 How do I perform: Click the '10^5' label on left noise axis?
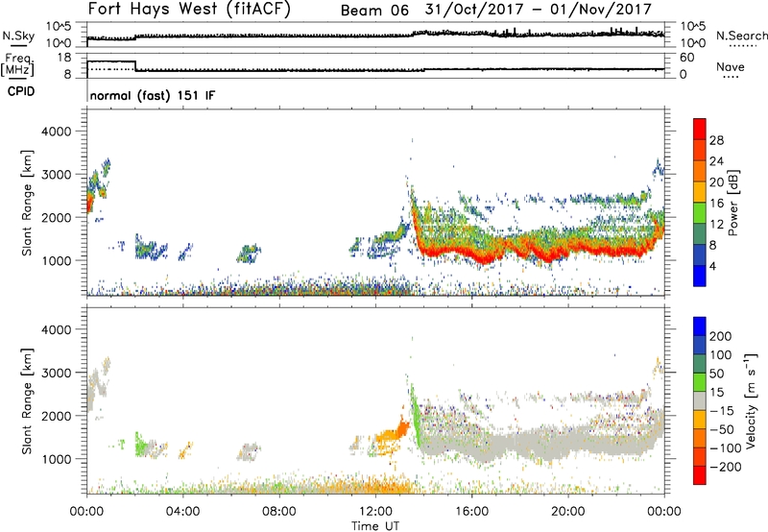59,27
